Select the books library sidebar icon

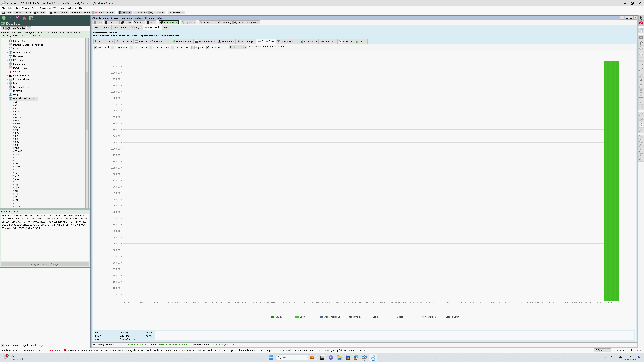coord(31,18)
